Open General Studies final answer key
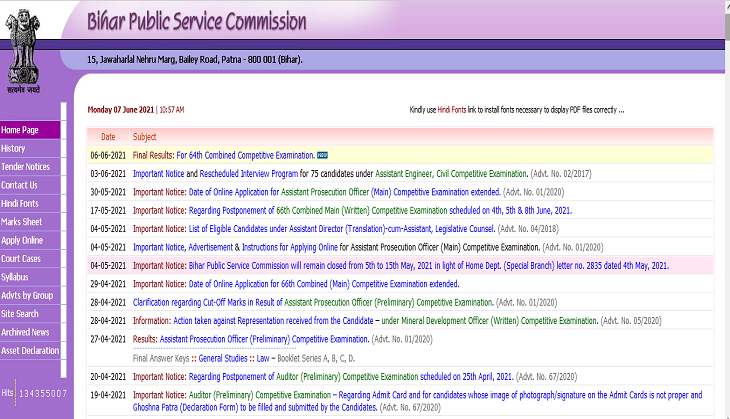 click(223, 358)
